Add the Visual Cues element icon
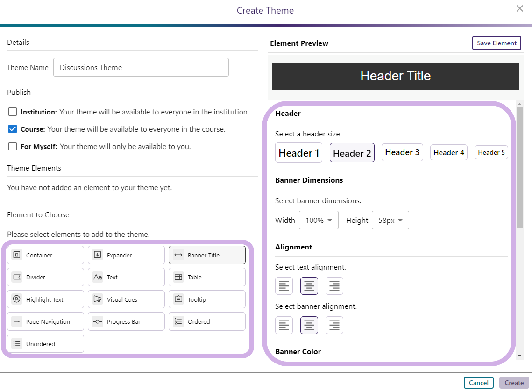Screen dimensions: 532x392 point(98,299)
